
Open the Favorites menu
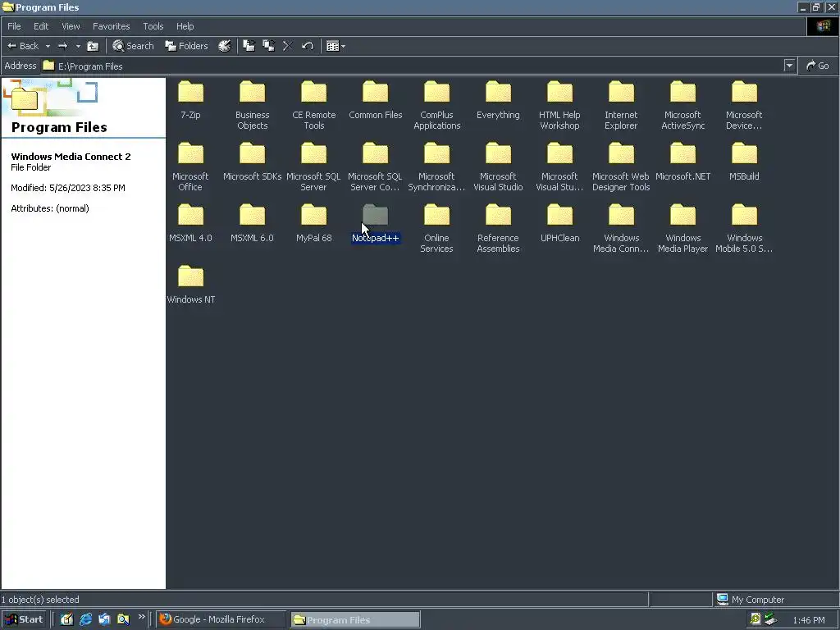(111, 26)
